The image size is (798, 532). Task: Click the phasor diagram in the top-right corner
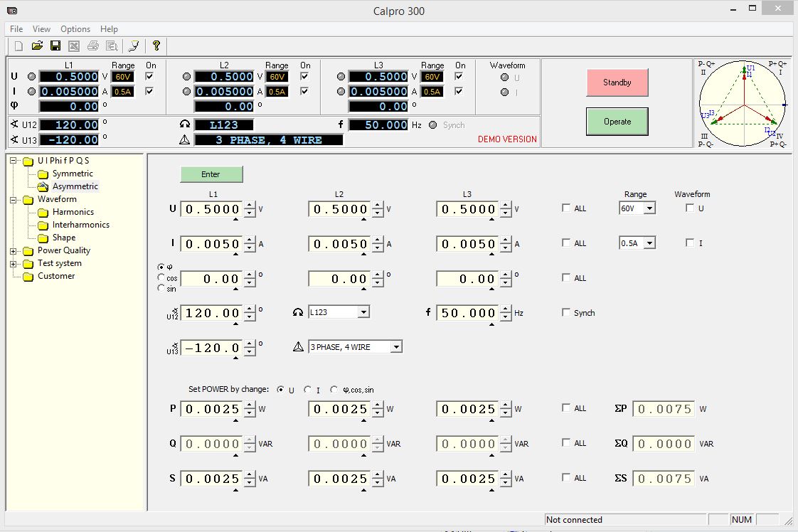(743, 104)
